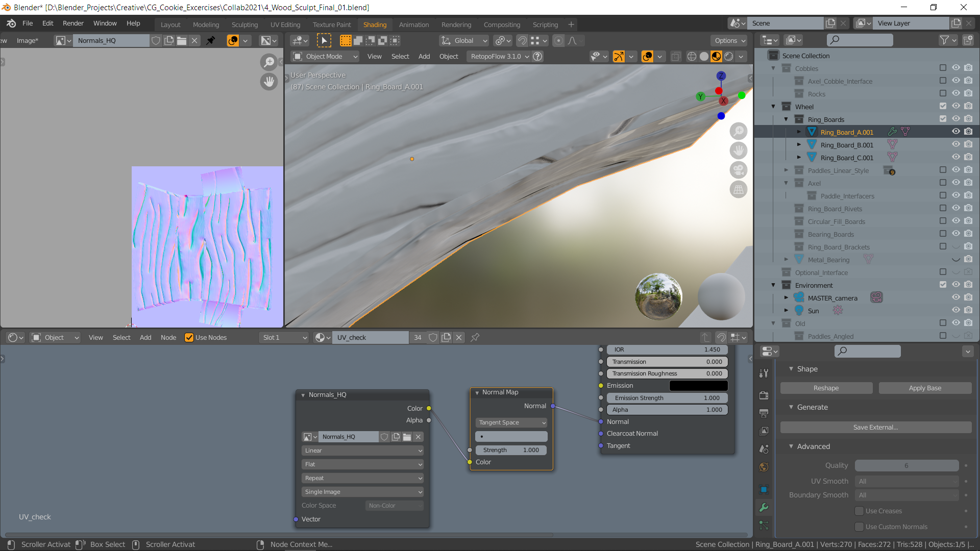Image resolution: width=980 pixels, height=551 pixels.
Task: Collapse the Wheel collection in outliner
Action: (773, 107)
